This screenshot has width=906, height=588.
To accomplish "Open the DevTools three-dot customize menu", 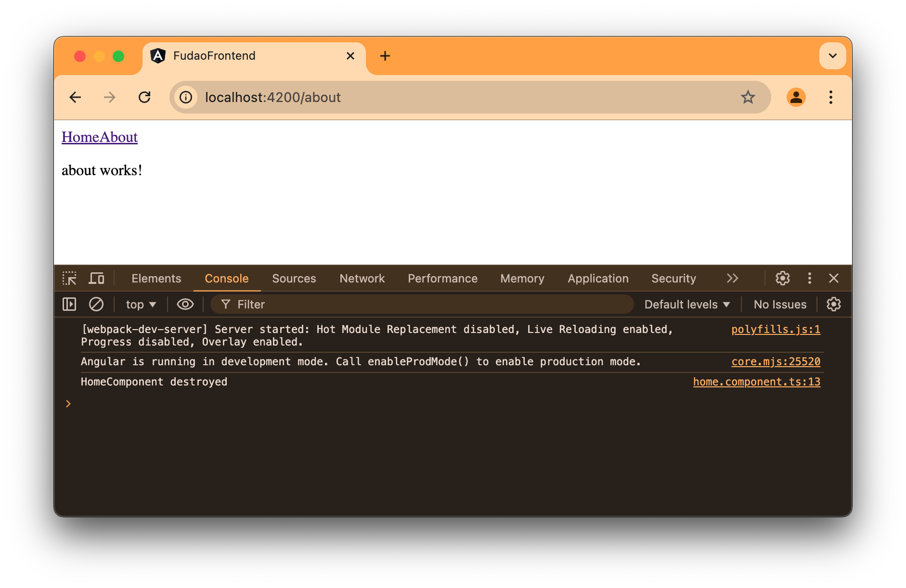I will 809,278.
